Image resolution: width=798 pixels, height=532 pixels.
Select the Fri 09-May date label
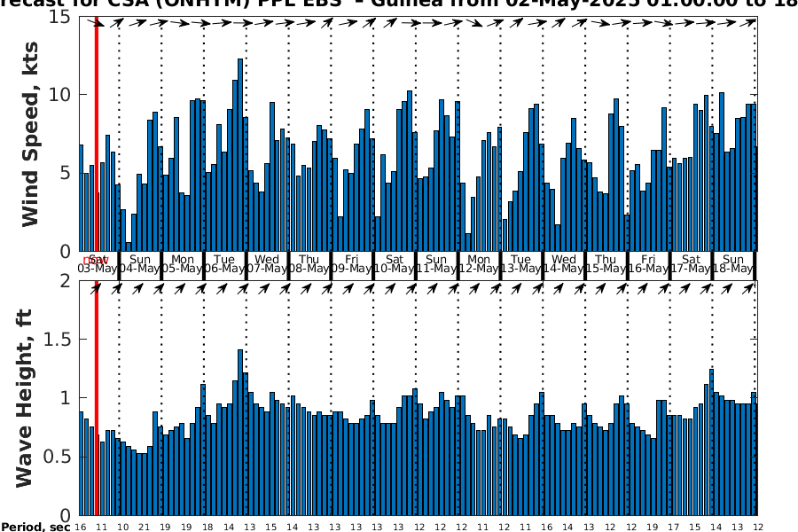352,263
